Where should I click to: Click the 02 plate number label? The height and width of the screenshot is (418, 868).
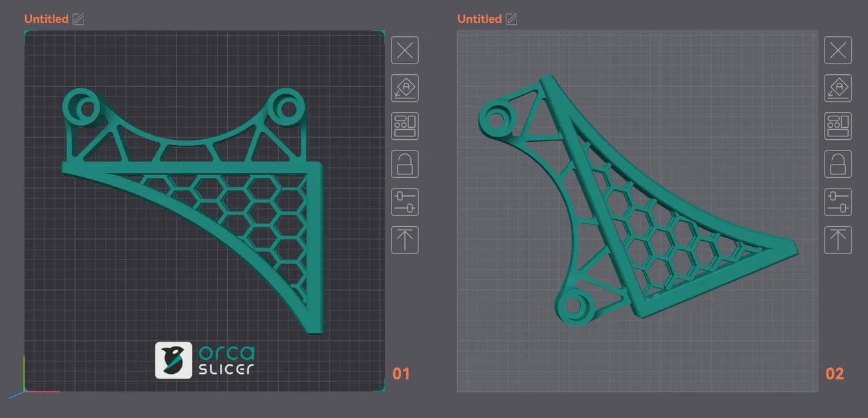pyautogui.click(x=835, y=373)
